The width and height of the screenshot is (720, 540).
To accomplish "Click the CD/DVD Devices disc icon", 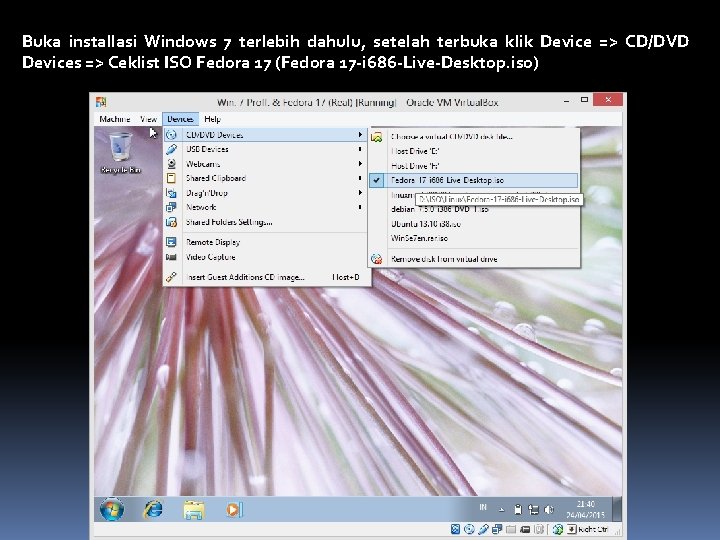I will click(171, 135).
